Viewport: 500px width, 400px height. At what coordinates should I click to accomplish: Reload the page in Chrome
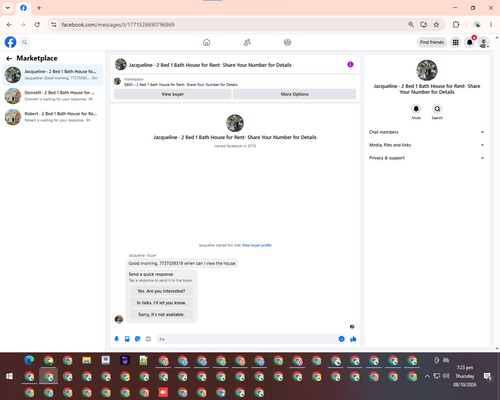click(x=37, y=24)
